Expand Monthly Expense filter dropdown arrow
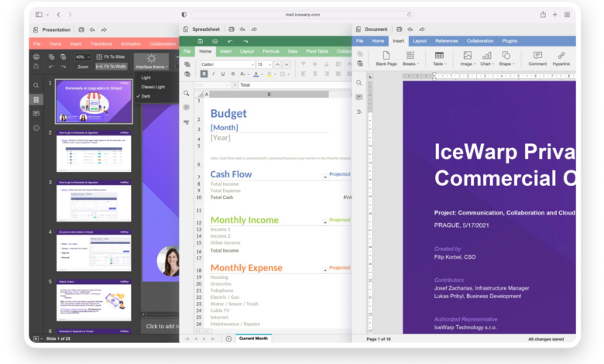The image size is (604, 364). [x=325, y=270]
